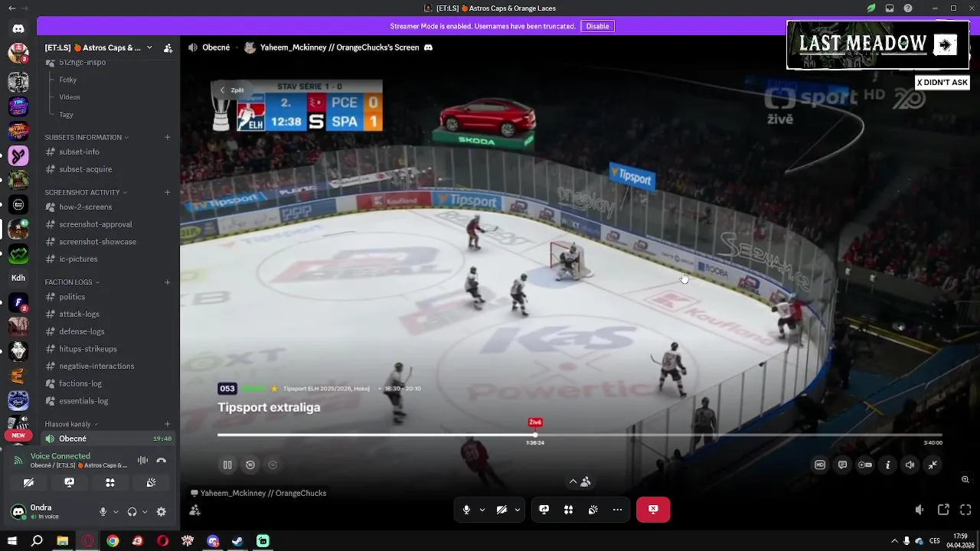Seek on the stream progress bar
The width and height of the screenshot is (980, 551).
tap(580, 435)
